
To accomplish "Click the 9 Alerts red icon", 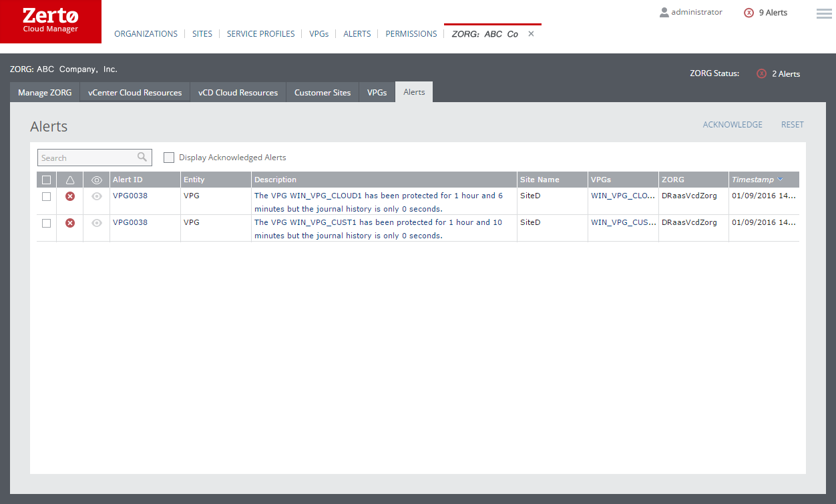I will pos(749,13).
